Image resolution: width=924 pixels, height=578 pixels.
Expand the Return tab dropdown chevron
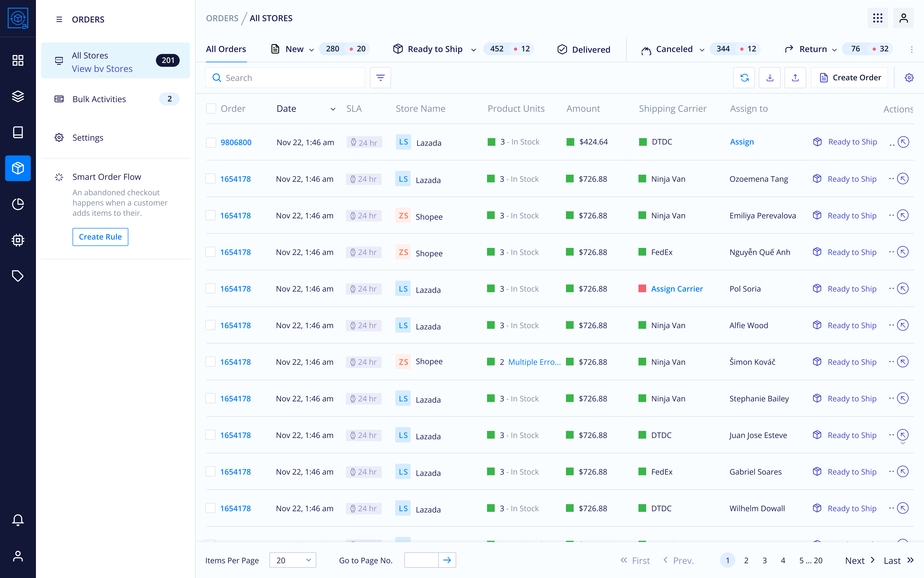click(x=834, y=50)
